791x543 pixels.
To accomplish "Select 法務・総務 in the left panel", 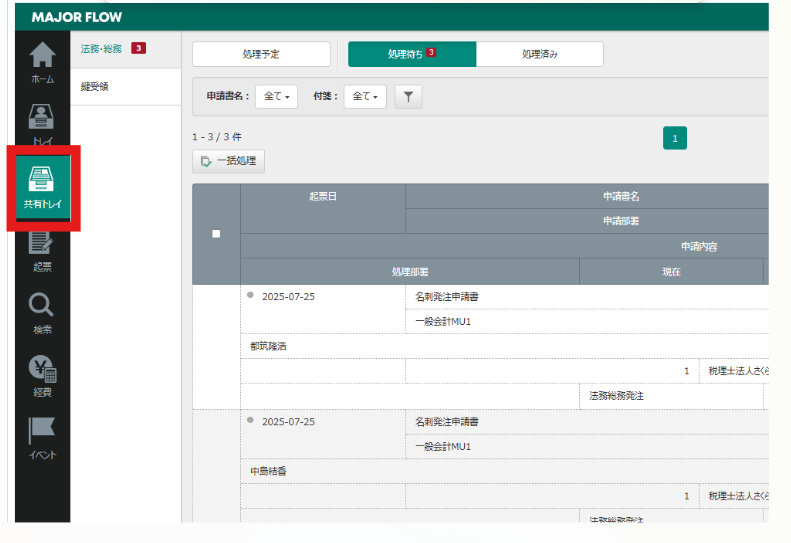I will point(101,47).
